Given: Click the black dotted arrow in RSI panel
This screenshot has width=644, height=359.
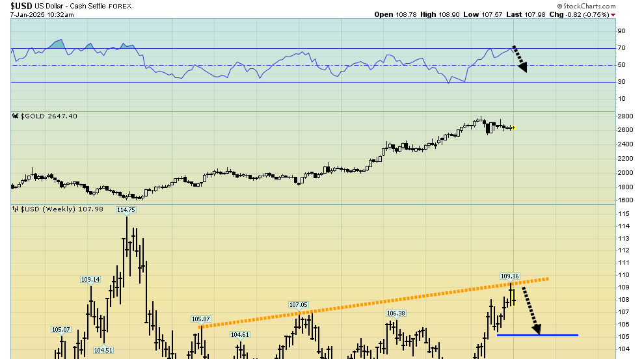Looking at the screenshot, I should (520, 58).
